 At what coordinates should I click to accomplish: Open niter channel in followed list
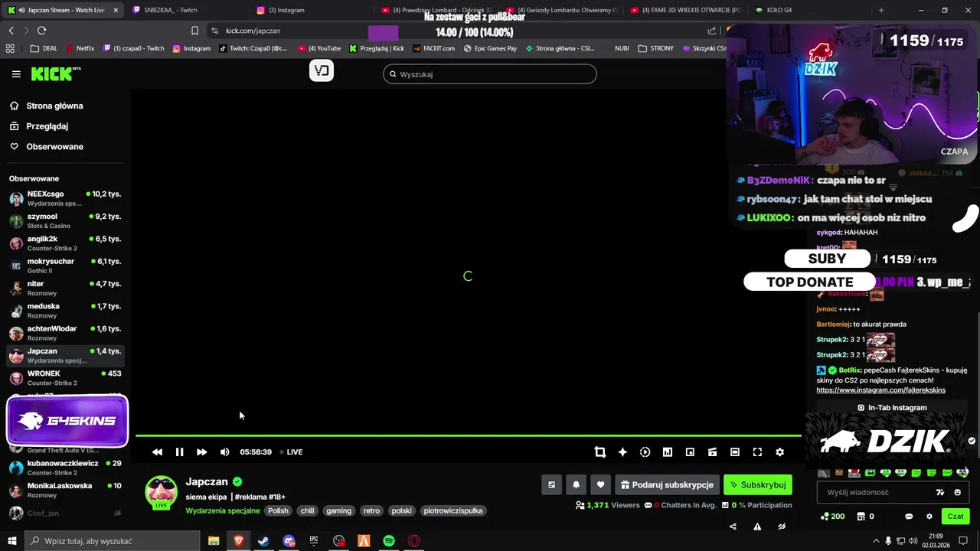point(65,289)
